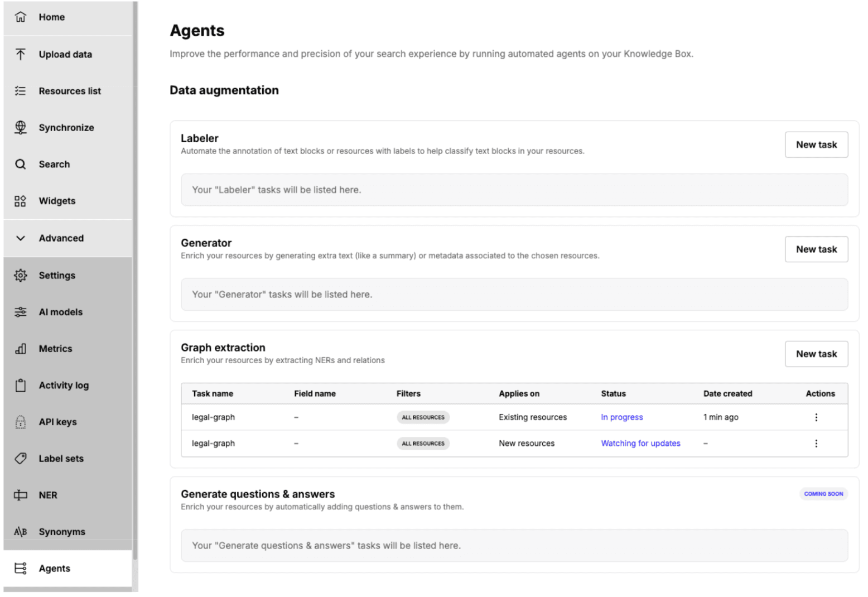
Task: Click the Synchronize globe icon
Action: pyautogui.click(x=21, y=128)
